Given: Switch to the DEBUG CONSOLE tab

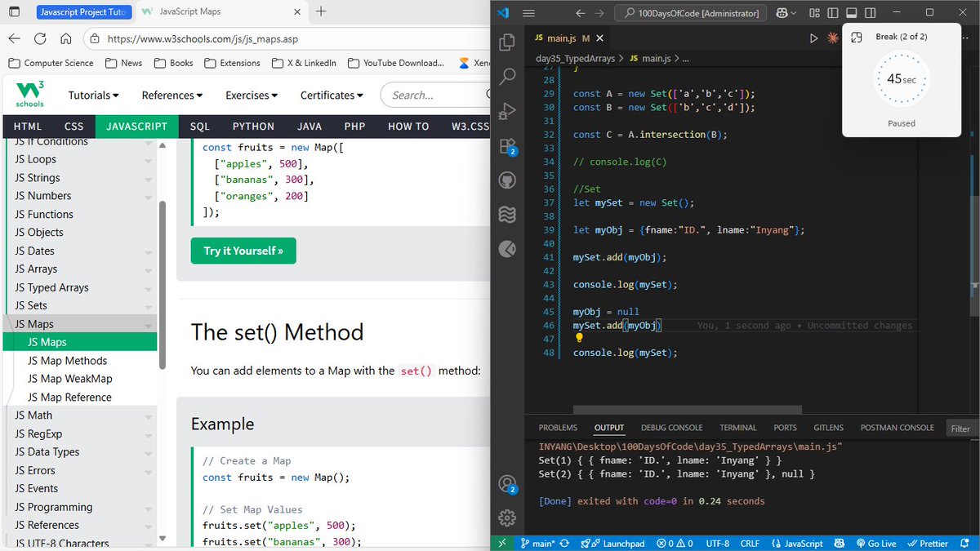Looking at the screenshot, I should [671, 428].
